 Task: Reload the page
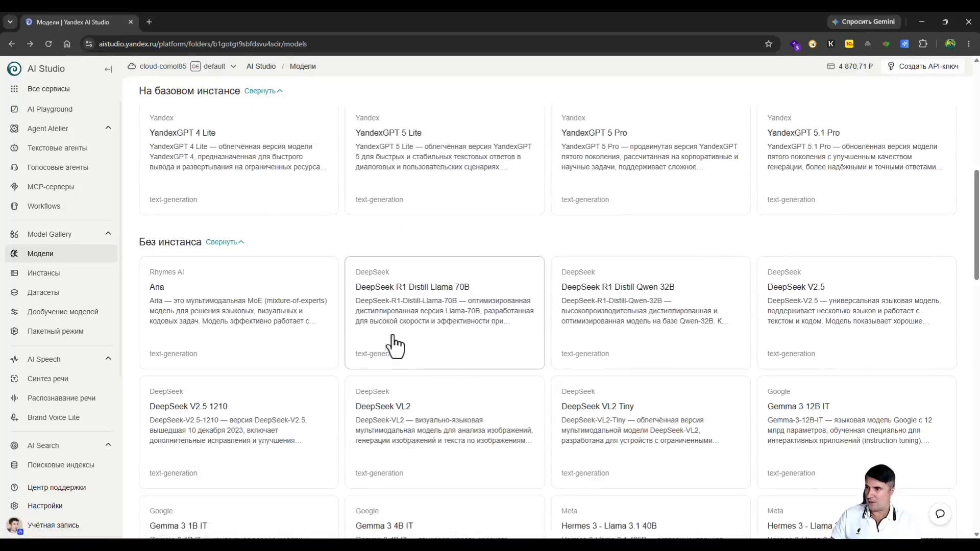pos(48,44)
